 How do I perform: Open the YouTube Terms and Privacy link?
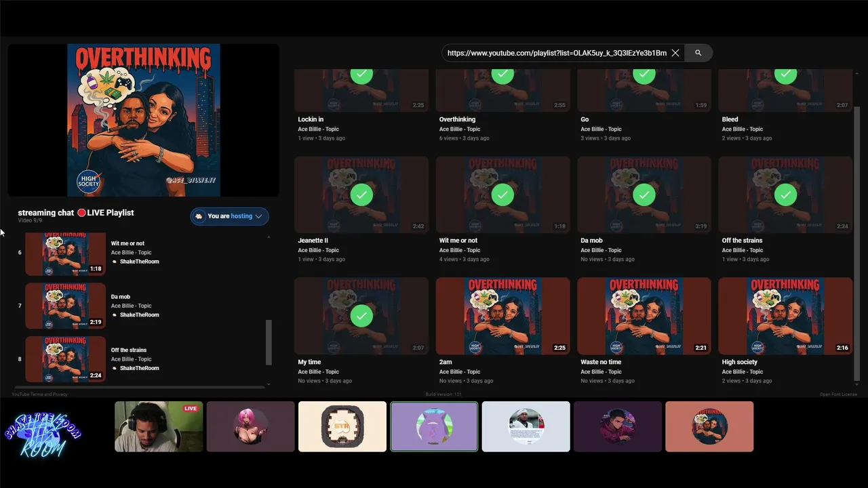(x=39, y=394)
